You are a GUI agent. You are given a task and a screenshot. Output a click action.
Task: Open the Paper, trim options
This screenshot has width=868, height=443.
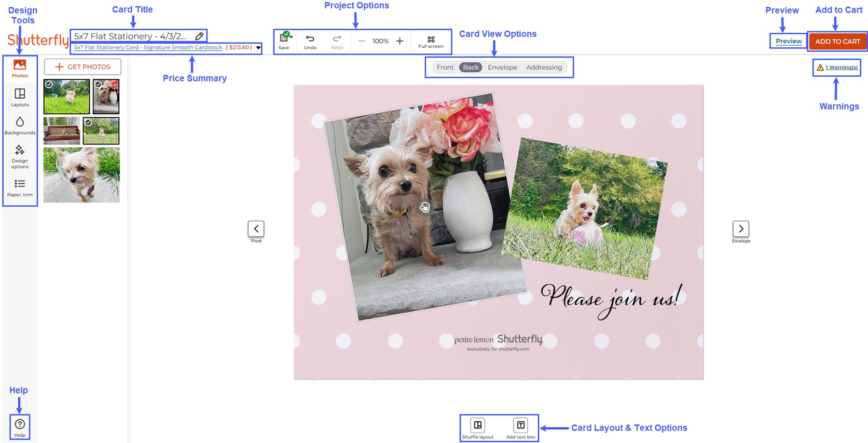pyautogui.click(x=20, y=187)
